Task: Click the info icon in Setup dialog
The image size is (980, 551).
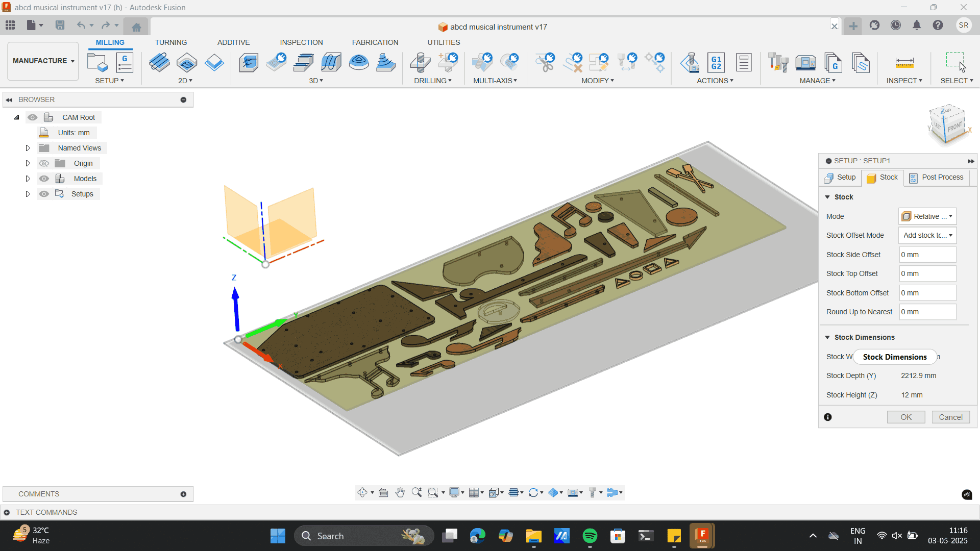Action: [x=828, y=417]
